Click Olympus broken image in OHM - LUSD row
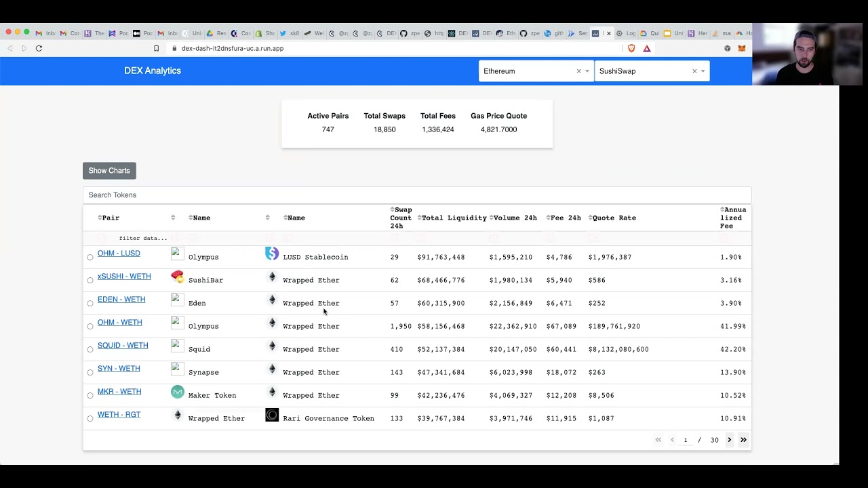The image size is (868, 488). point(178,253)
